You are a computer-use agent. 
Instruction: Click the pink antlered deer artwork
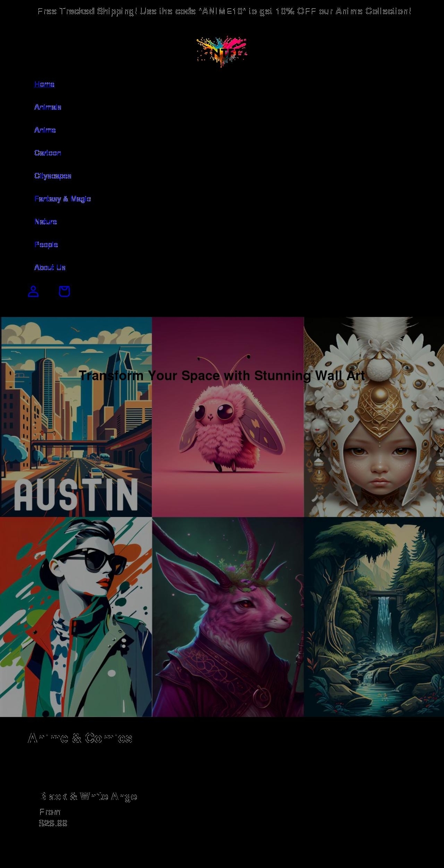click(228, 617)
